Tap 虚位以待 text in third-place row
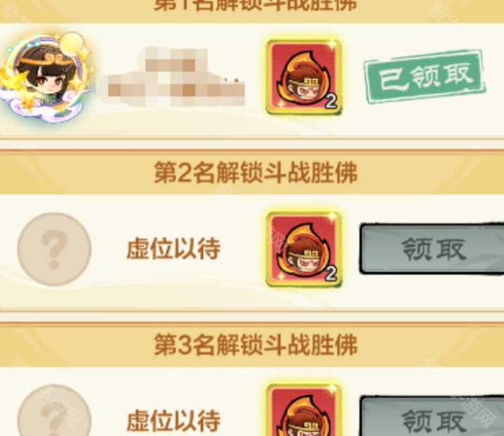This screenshot has height=436, width=504. (x=173, y=420)
